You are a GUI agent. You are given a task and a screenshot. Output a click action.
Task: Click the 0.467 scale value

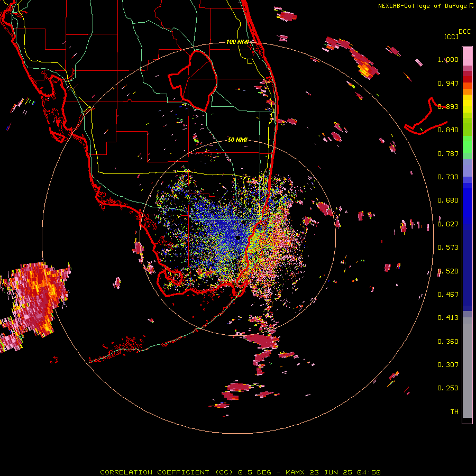(x=448, y=295)
